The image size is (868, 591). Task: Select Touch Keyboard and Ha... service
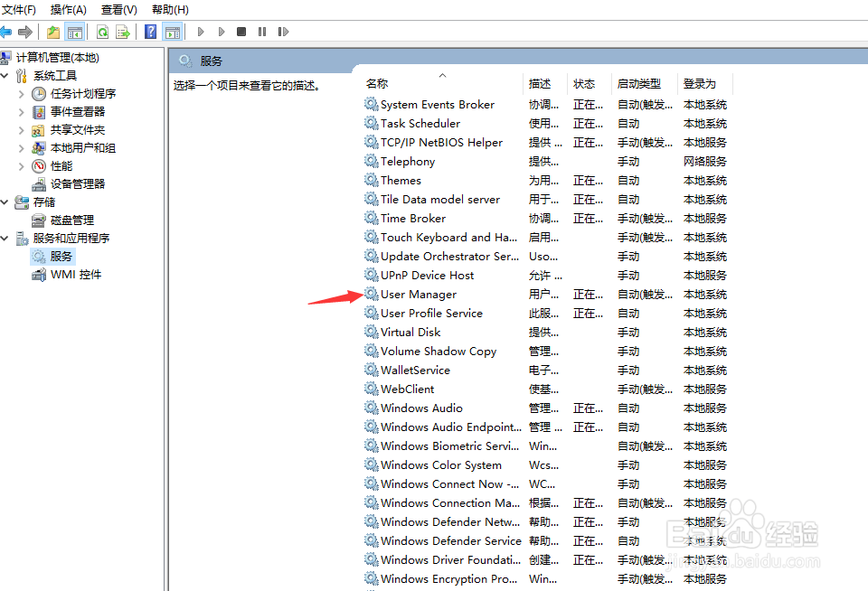coord(449,238)
